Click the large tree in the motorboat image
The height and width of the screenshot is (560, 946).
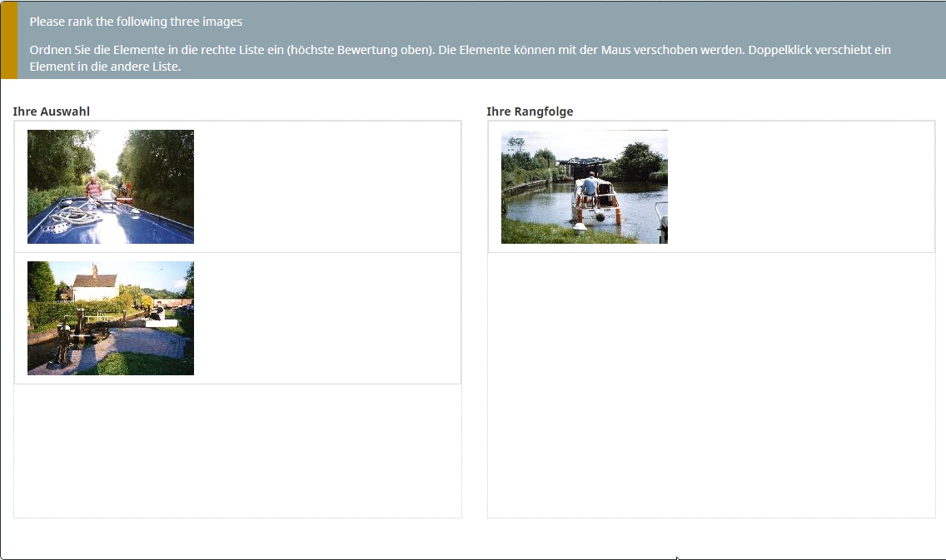(x=637, y=158)
